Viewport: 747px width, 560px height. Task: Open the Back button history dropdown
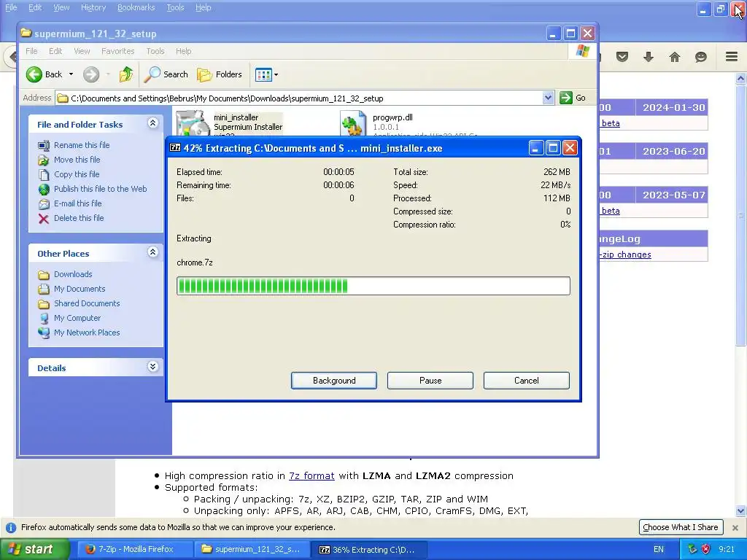click(x=71, y=74)
